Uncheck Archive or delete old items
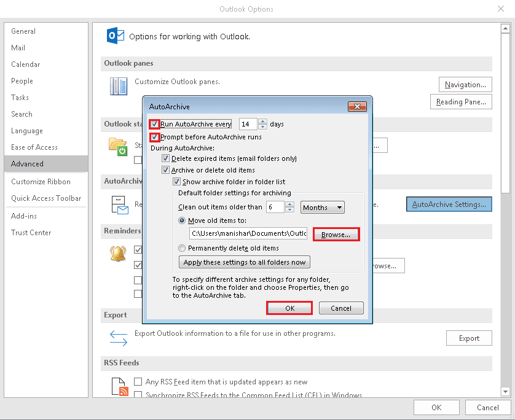The height and width of the screenshot is (420, 515). (x=165, y=170)
